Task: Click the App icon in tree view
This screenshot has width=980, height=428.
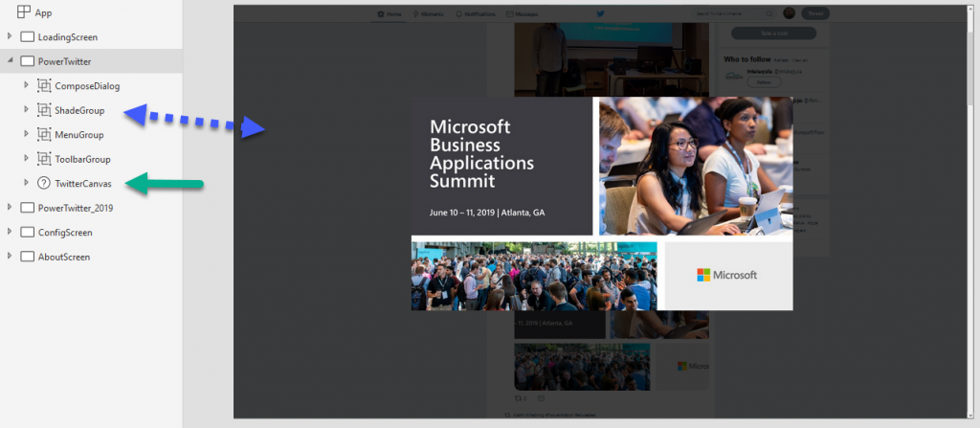Action: pos(24,11)
